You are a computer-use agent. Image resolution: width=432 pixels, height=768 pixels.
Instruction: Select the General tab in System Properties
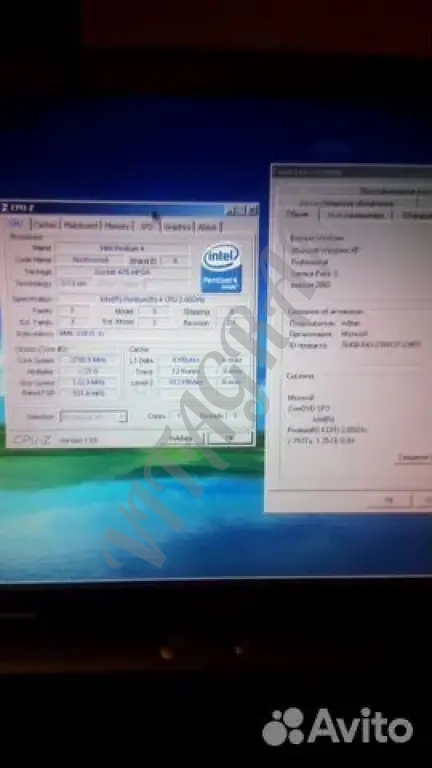point(298,214)
